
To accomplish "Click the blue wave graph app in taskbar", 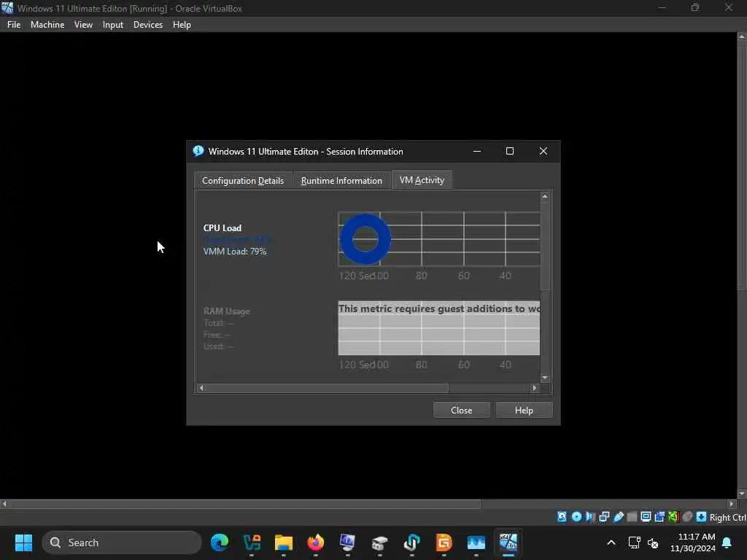I will (476, 542).
